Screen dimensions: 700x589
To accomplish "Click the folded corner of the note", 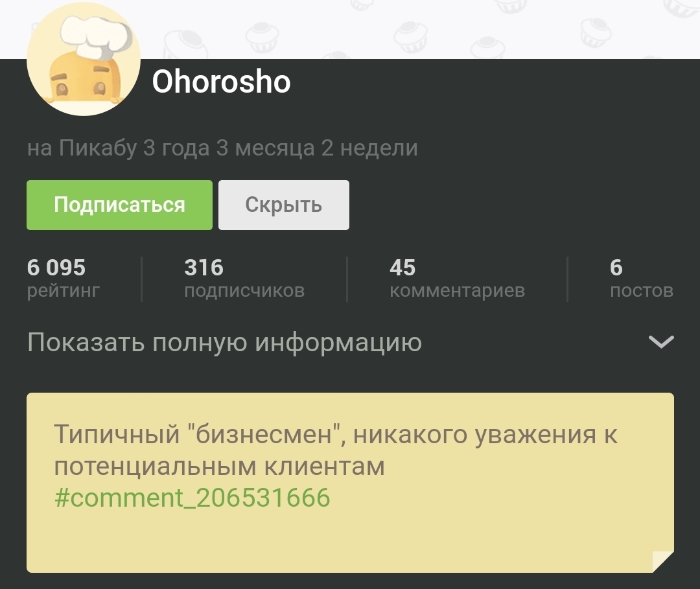I will point(664,562).
